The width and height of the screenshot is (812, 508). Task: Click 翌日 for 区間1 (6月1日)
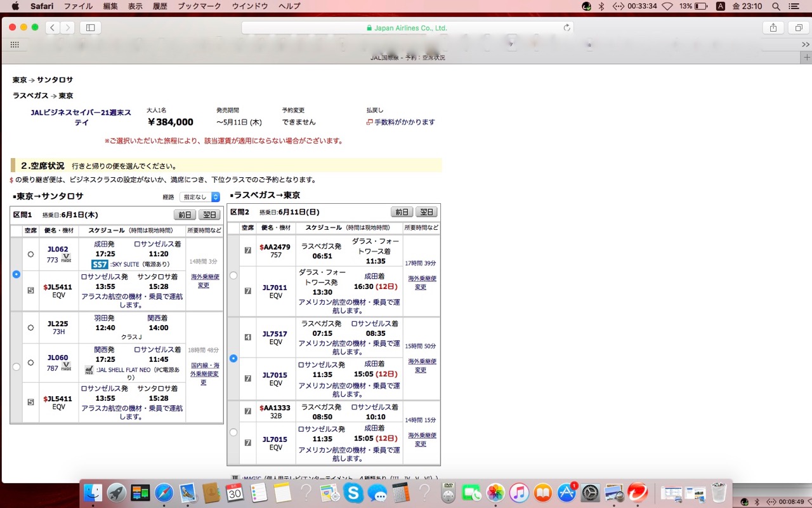pyautogui.click(x=209, y=215)
